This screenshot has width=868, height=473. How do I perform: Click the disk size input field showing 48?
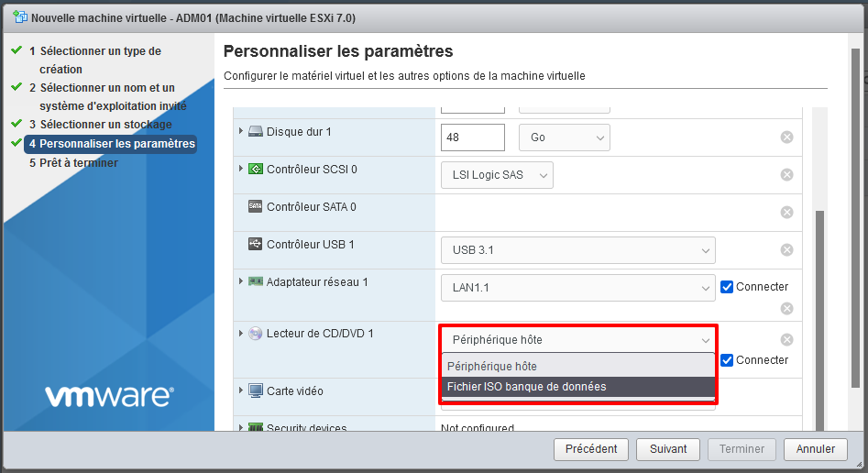(x=472, y=137)
